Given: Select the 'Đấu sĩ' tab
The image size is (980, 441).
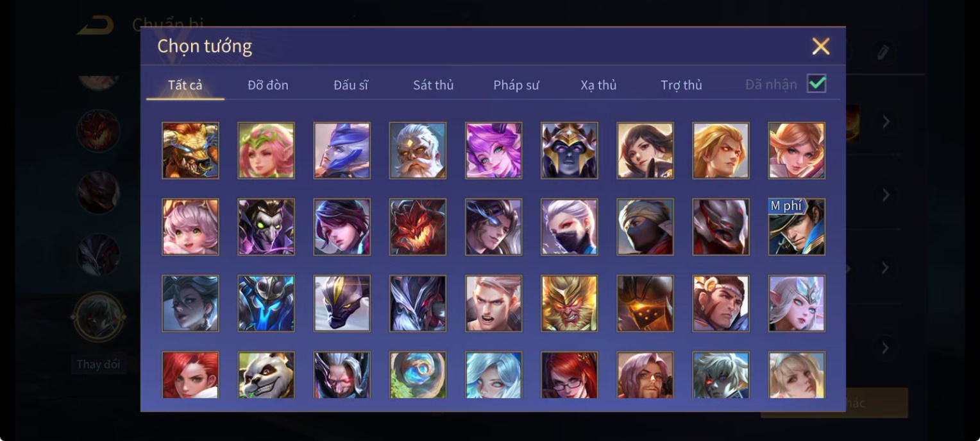Looking at the screenshot, I should coord(351,85).
